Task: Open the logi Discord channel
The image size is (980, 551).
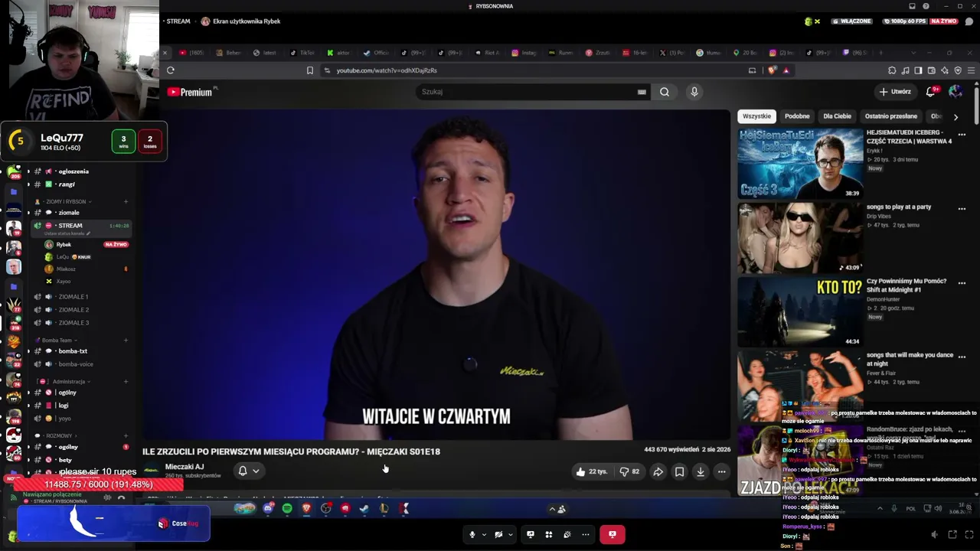Action: pos(64,406)
